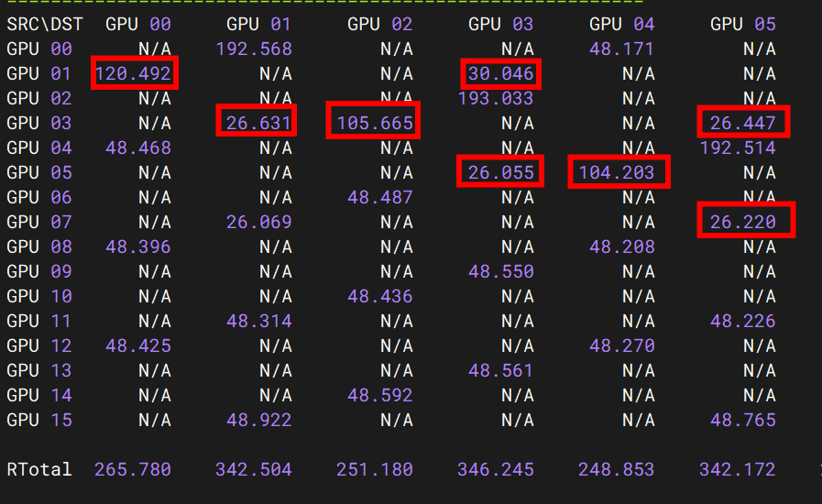Select the GPU 01 column header
The image size is (822, 504).
tap(259, 24)
